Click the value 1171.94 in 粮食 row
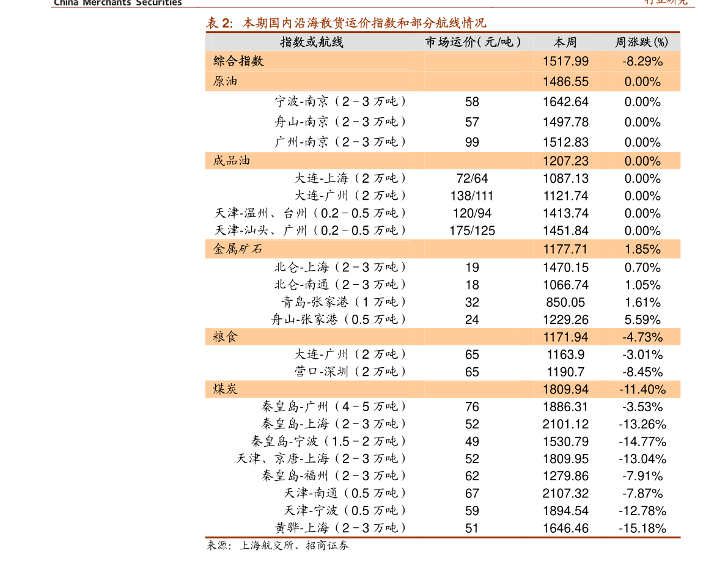Viewport: 728px width, 564px height. pyautogui.click(x=565, y=336)
